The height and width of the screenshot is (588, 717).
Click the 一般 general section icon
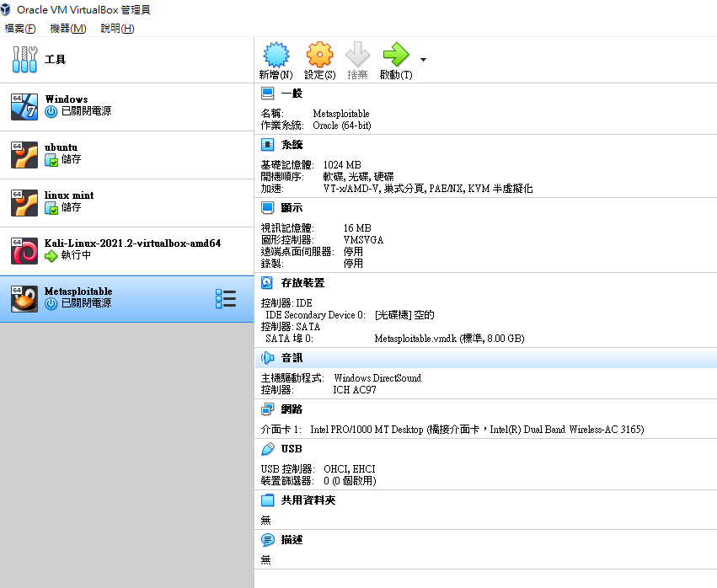click(x=267, y=94)
